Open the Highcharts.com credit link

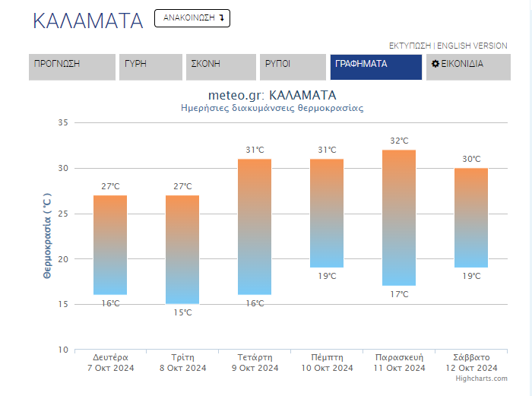pos(481,379)
